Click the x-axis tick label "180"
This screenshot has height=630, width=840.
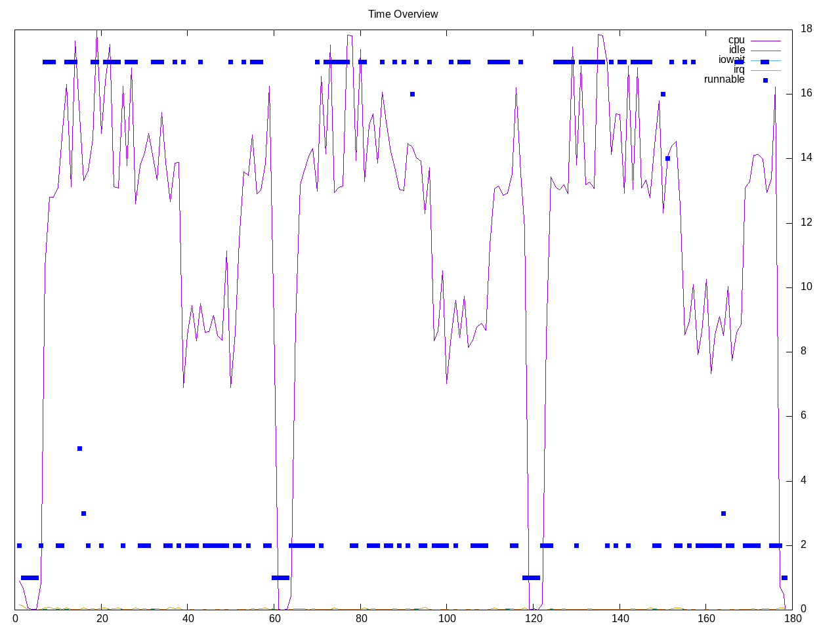click(x=792, y=618)
